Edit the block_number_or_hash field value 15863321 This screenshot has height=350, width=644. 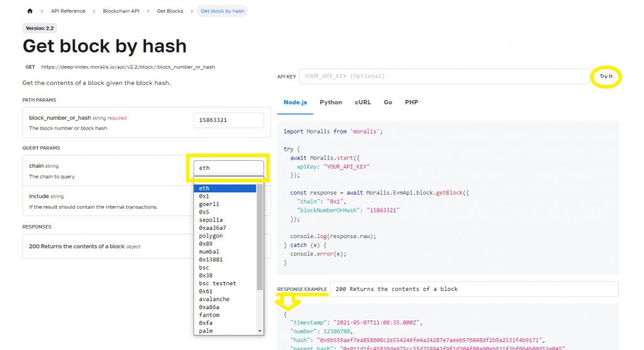pos(229,120)
